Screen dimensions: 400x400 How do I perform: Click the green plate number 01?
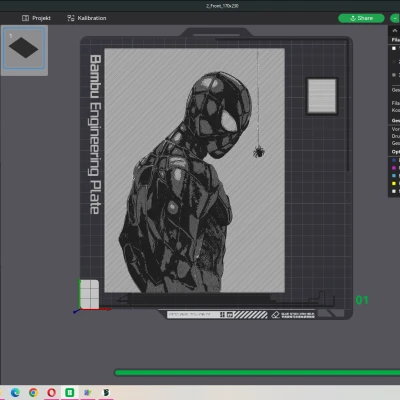point(362,300)
